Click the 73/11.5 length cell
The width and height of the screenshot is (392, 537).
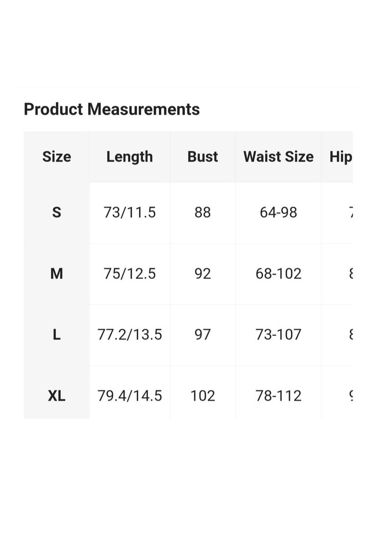(x=129, y=212)
